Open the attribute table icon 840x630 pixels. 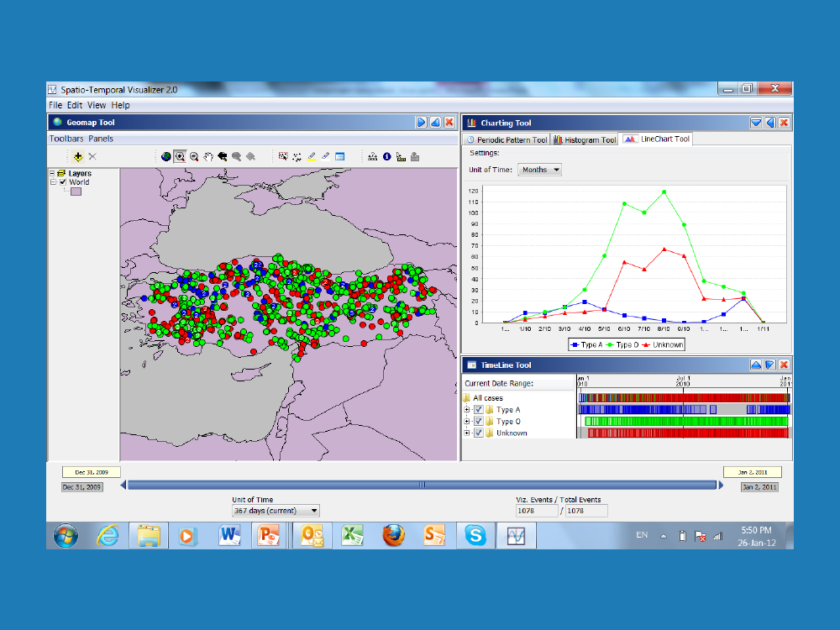click(x=339, y=156)
